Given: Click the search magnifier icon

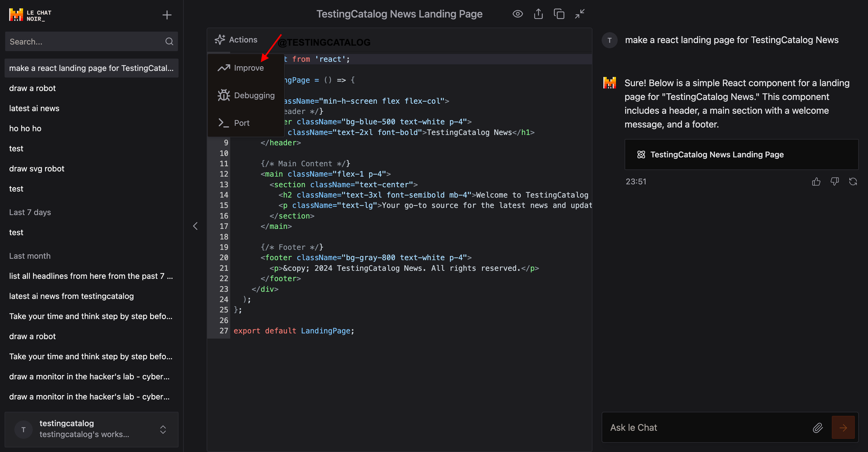Looking at the screenshot, I should tap(169, 42).
